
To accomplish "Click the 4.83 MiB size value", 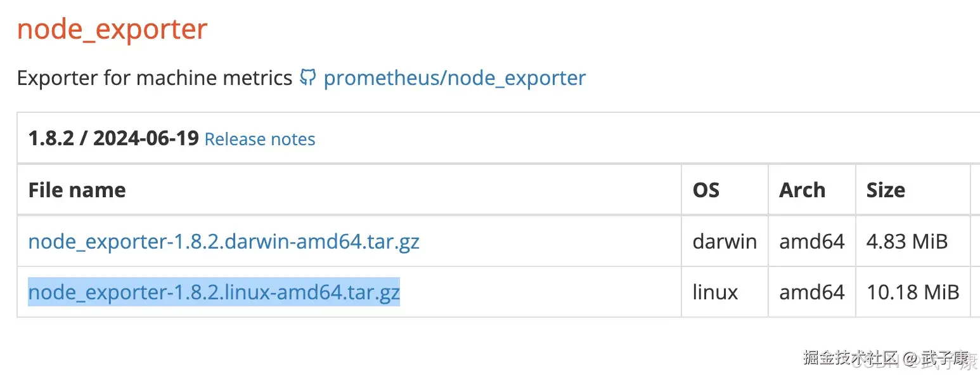I will click(907, 242).
